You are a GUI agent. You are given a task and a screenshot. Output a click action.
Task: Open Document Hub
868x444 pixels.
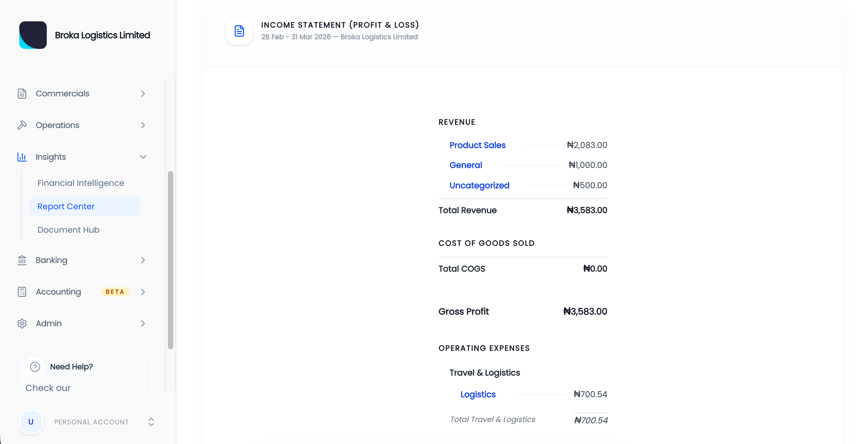(x=68, y=230)
